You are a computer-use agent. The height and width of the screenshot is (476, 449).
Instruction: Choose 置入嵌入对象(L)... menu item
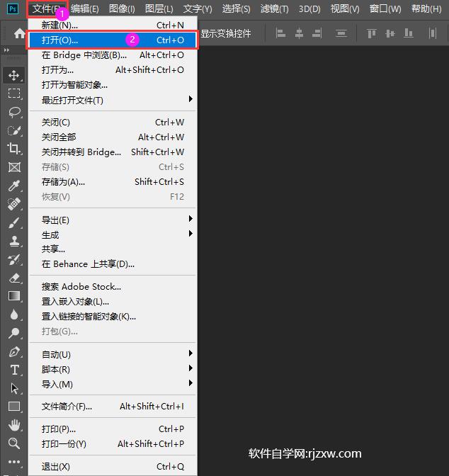click(x=113, y=302)
